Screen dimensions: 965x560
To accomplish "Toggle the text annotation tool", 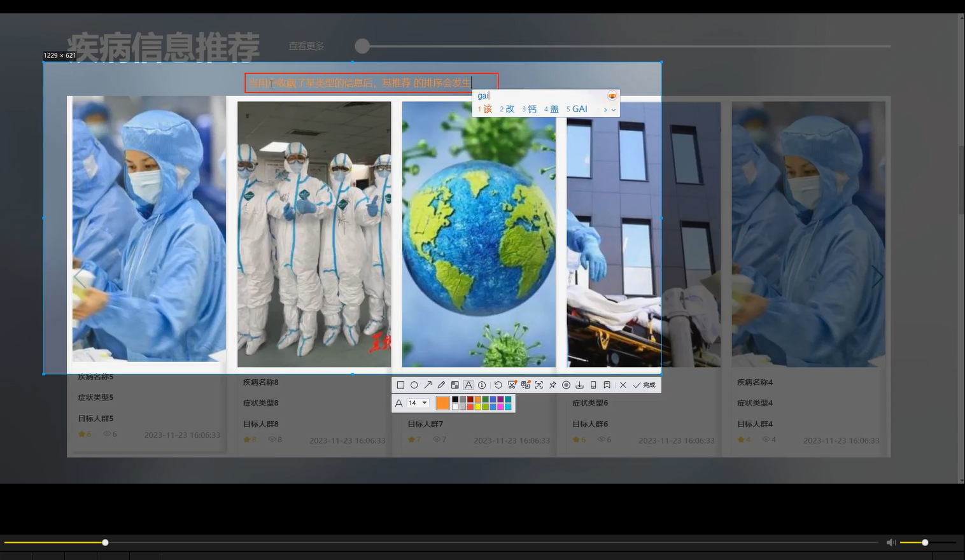I will [468, 385].
